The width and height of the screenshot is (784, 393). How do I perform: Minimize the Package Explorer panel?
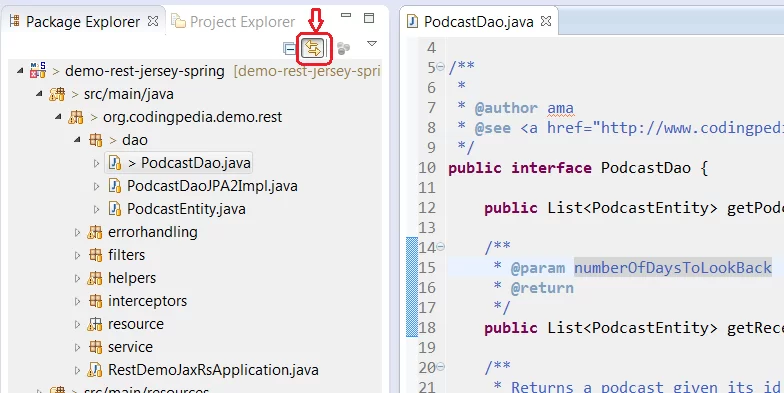[346, 16]
